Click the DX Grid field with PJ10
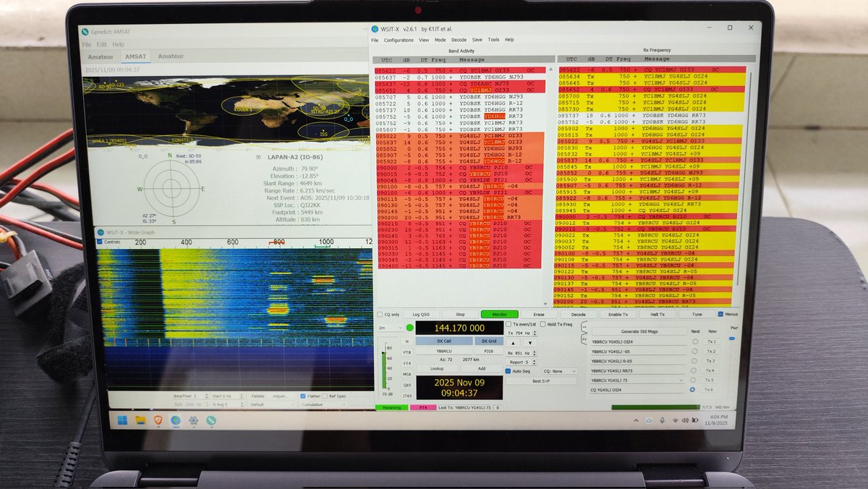The width and height of the screenshot is (868, 489). coord(488,351)
